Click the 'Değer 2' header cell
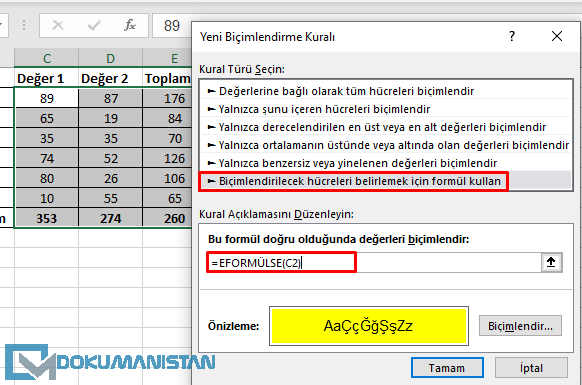The width and height of the screenshot is (582, 385). point(111,78)
